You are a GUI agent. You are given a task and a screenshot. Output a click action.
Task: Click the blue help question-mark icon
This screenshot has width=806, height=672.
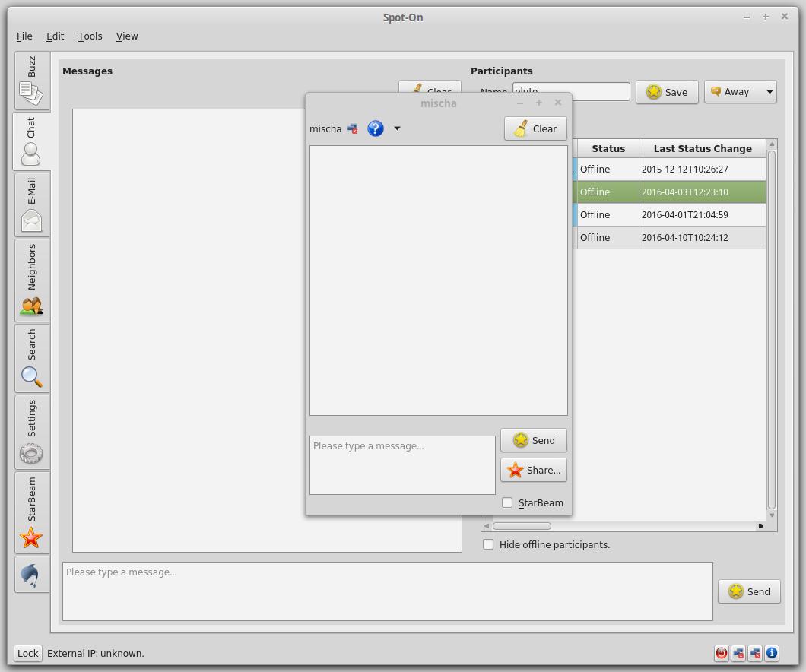[x=375, y=128]
